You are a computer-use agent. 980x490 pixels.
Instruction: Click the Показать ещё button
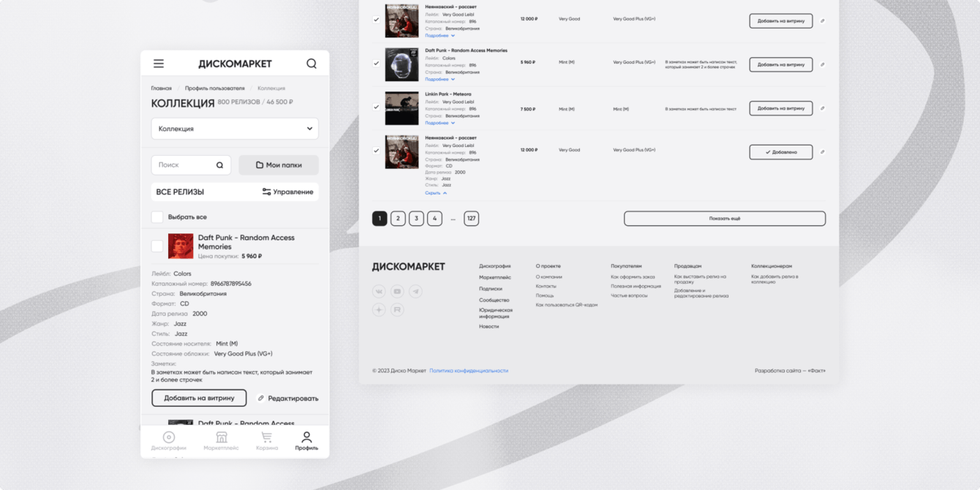coord(725,219)
